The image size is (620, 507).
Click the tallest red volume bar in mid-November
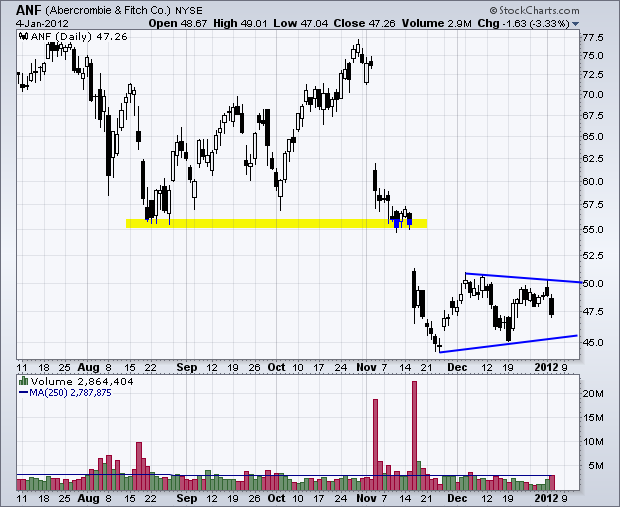[x=414, y=435]
